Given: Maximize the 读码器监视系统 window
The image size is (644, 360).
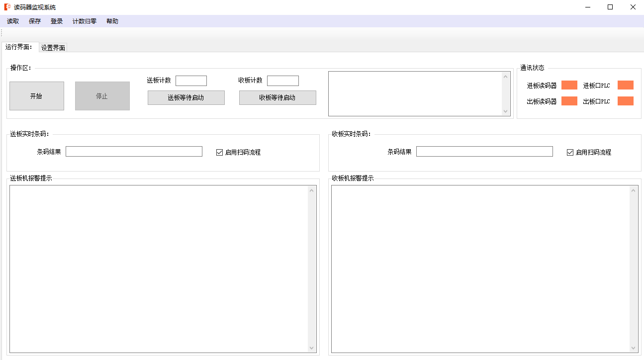Looking at the screenshot, I should [610, 7].
